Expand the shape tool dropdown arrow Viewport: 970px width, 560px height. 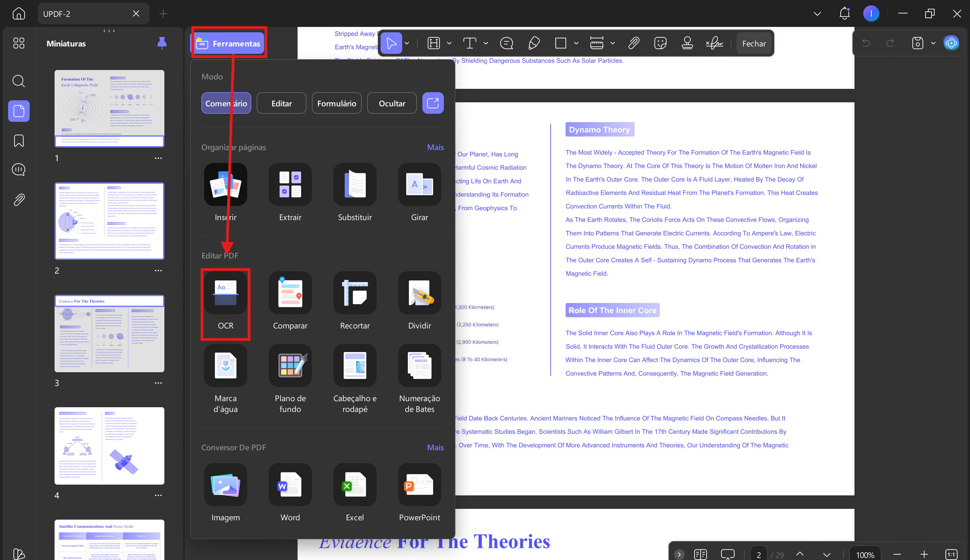click(x=576, y=43)
